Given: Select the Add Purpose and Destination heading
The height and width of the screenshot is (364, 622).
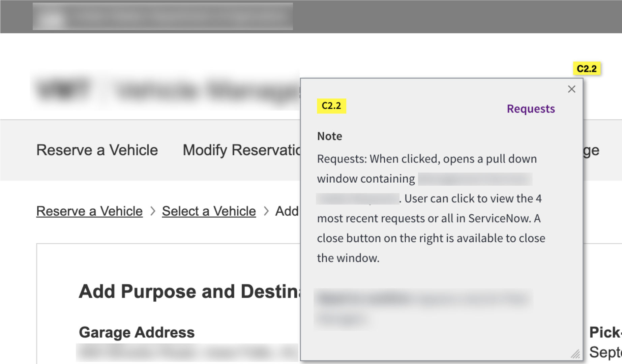Looking at the screenshot, I should point(189,291).
